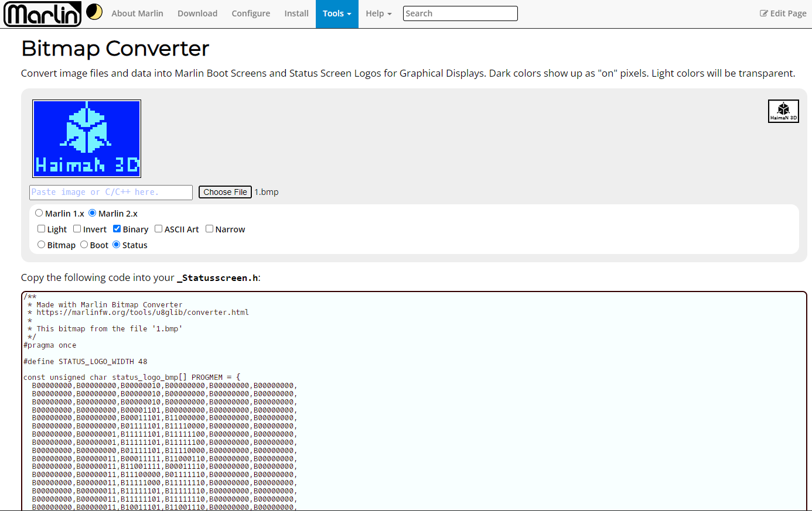Expand the Help dropdown menu
812x511 pixels.
click(x=378, y=13)
